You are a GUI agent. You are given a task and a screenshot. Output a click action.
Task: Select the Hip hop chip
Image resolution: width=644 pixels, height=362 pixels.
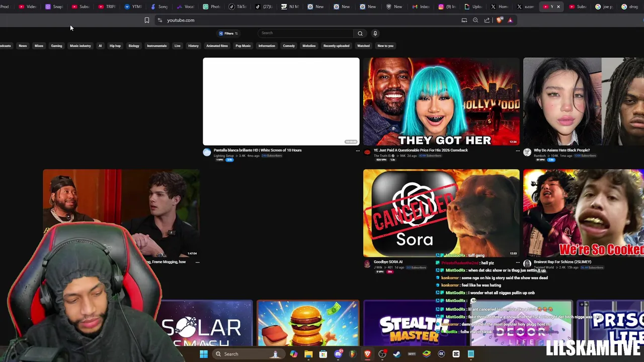point(115,46)
